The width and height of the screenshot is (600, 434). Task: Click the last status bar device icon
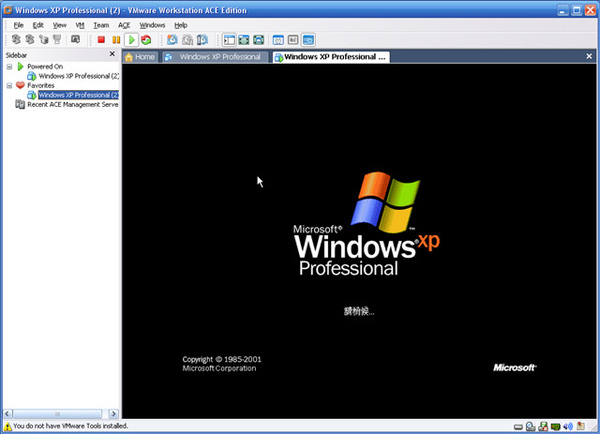coord(581,426)
